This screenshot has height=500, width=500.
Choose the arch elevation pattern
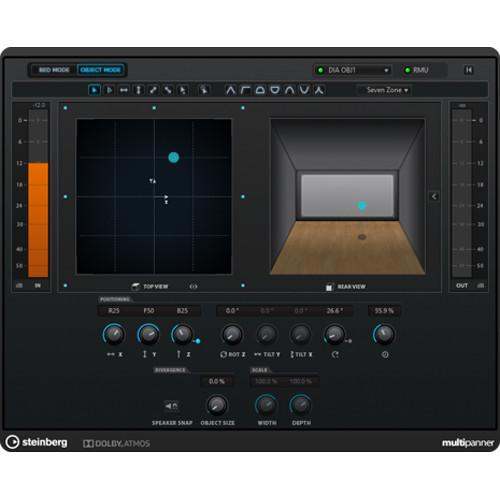pyautogui.click(x=290, y=90)
